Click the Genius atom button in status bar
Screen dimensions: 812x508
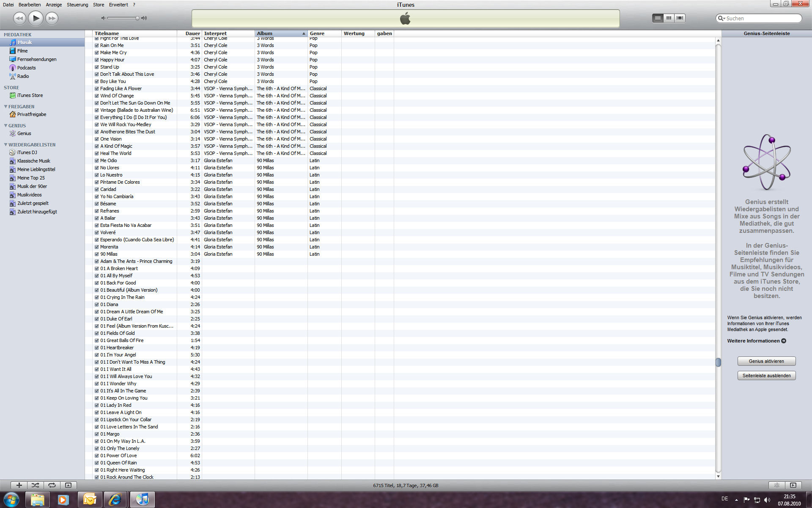coord(776,485)
